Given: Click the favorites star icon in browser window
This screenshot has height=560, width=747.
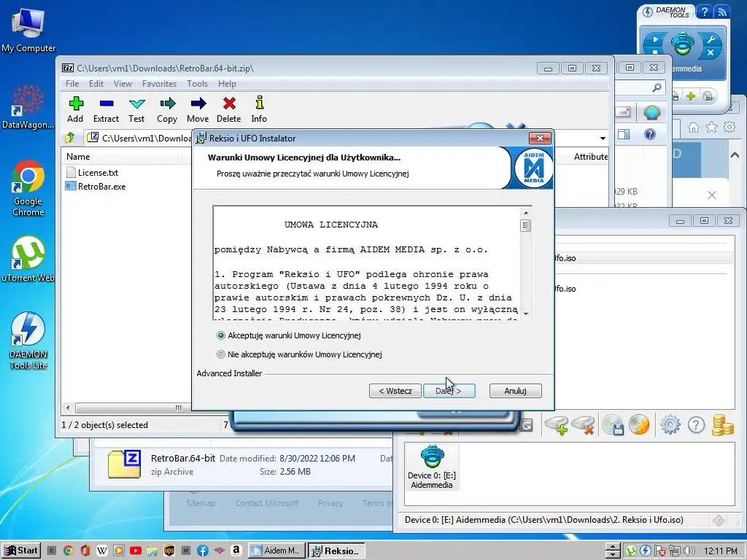Looking at the screenshot, I should tap(711, 127).
